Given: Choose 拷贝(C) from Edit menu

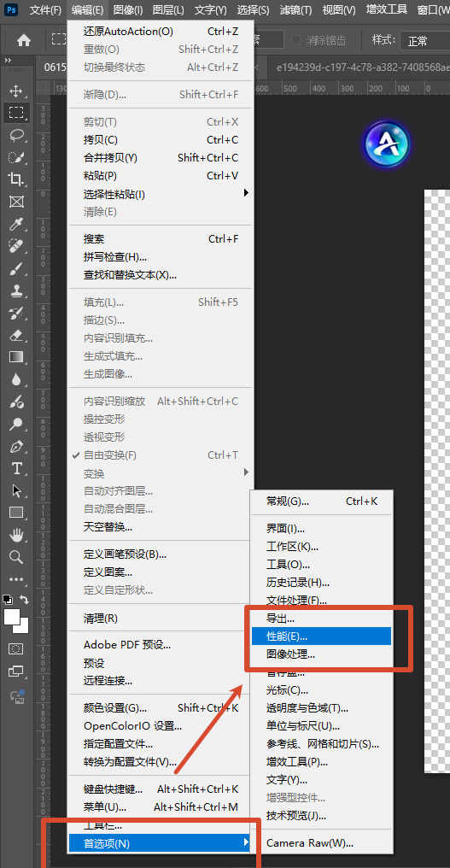Looking at the screenshot, I should click(160, 139).
